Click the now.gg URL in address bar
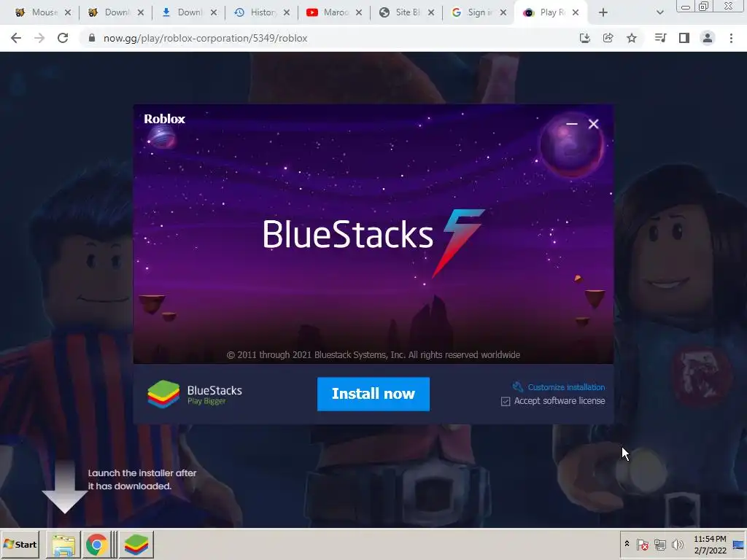 [205, 38]
